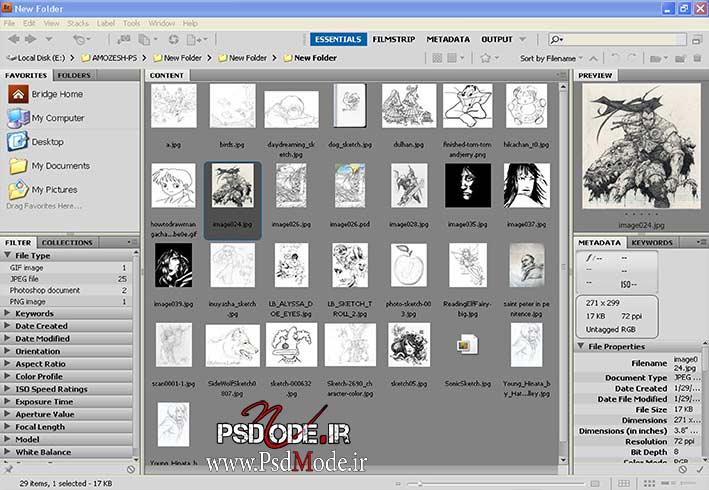709x490 pixels.
Task: Collapse the File Properties metadata section
Action: [x=581, y=346]
